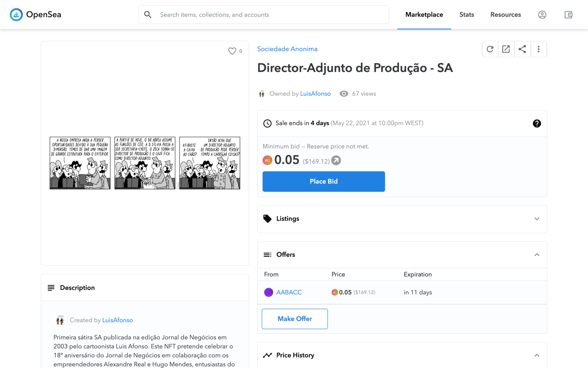The width and height of the screenshot is (588, 368).
Task: Open the Stats menu
Action: click(x=466, y=14)
